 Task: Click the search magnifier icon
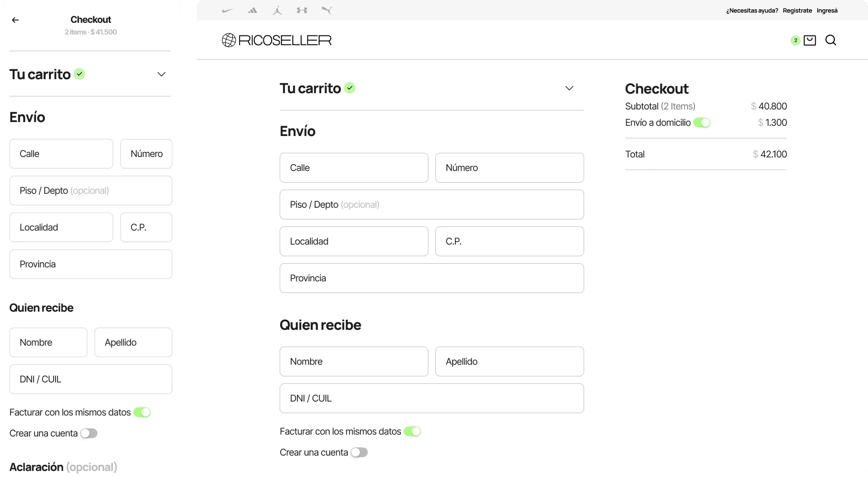click(831, 41)
